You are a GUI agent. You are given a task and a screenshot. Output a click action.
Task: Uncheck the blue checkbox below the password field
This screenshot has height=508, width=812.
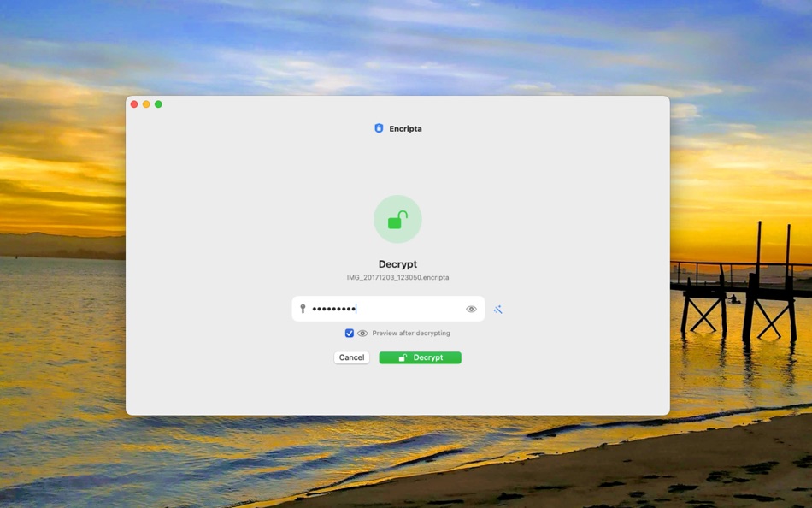[x=349, y=333]
